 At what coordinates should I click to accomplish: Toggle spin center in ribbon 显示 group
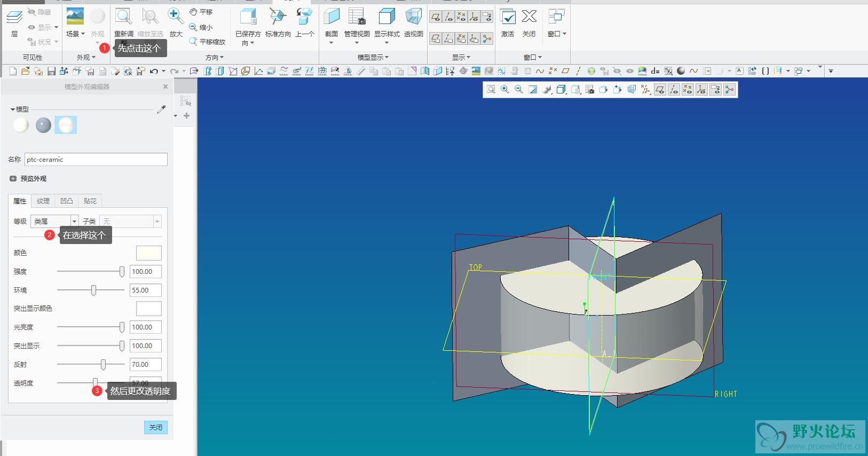[x=487, y=38]
